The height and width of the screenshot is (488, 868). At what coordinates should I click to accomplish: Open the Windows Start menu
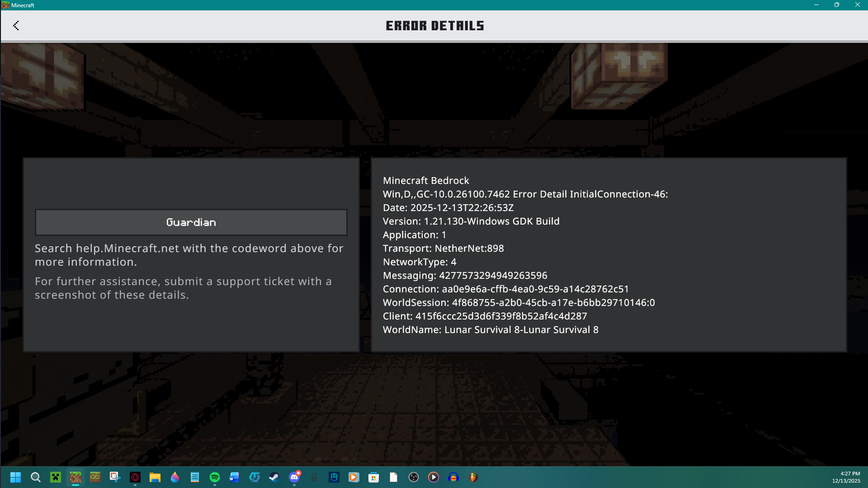[x=15, y=477]
